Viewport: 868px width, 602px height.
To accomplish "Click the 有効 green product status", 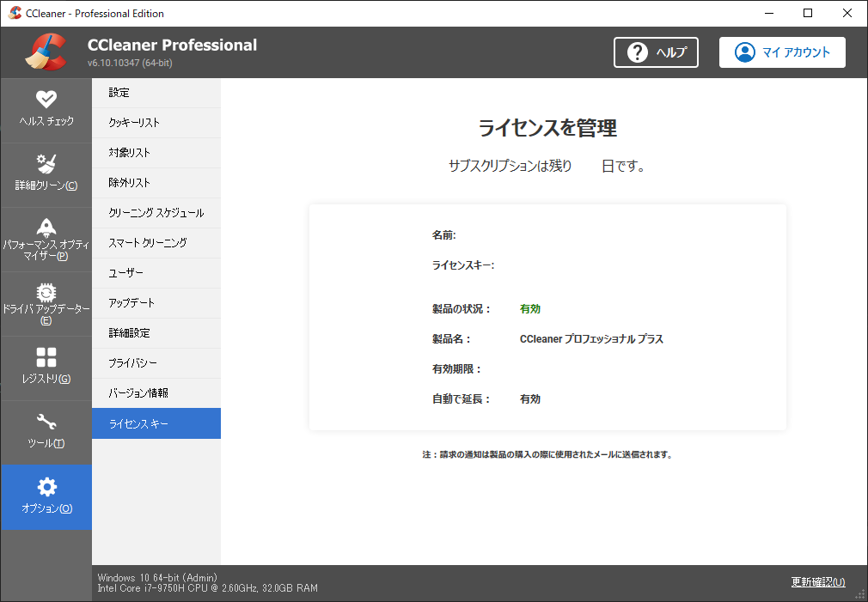I will click(530, 309).
